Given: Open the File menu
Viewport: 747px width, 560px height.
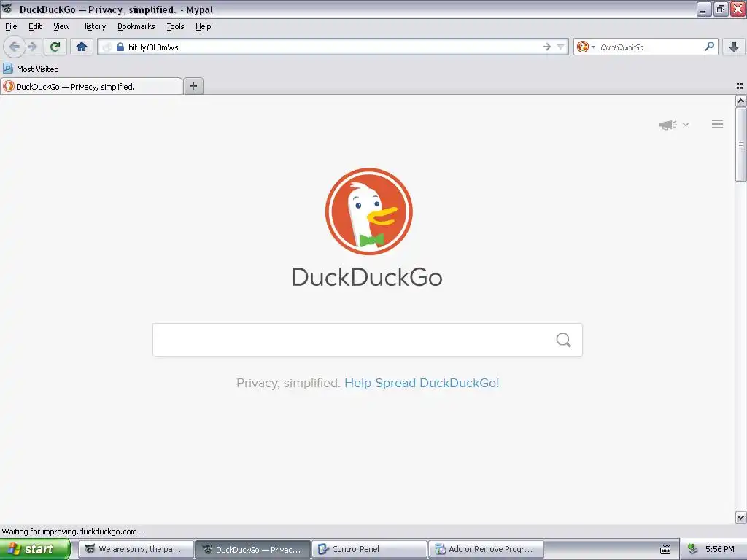Looking at the screenshot, I should [11, 27].
